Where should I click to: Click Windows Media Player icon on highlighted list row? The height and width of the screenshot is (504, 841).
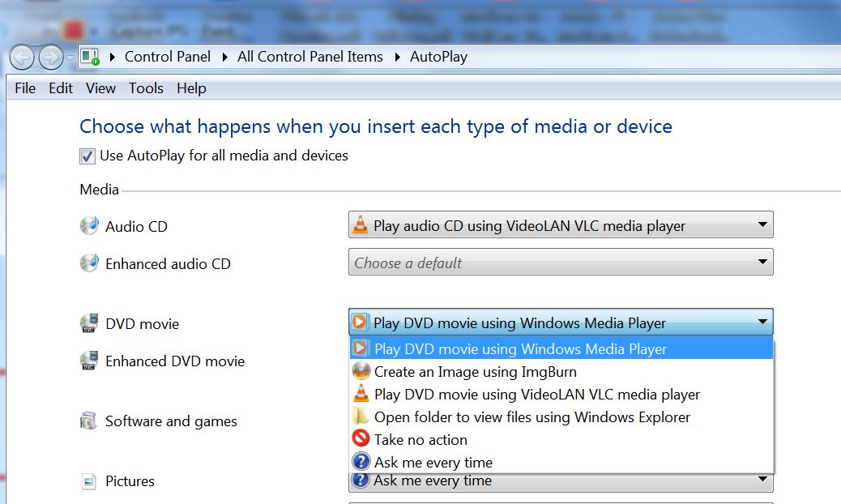point(361,348)
